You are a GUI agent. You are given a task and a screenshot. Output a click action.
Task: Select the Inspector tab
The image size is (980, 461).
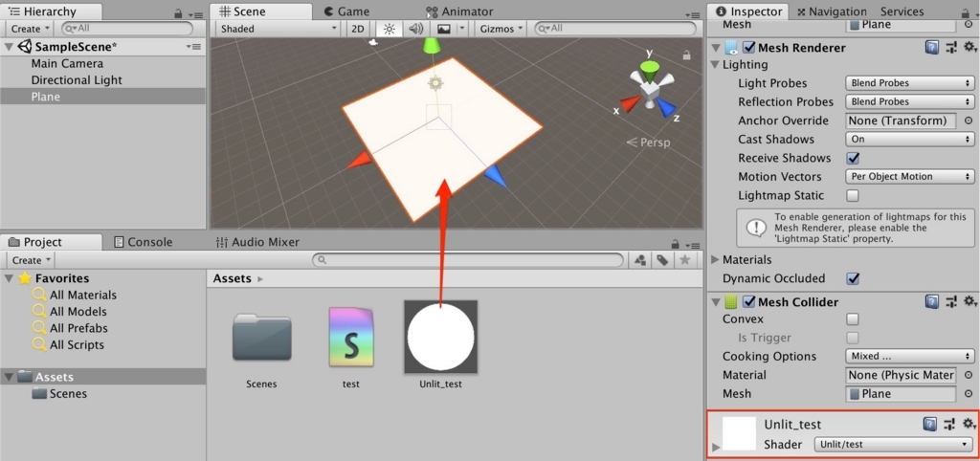pyautogui.click(x=748, y=11)
